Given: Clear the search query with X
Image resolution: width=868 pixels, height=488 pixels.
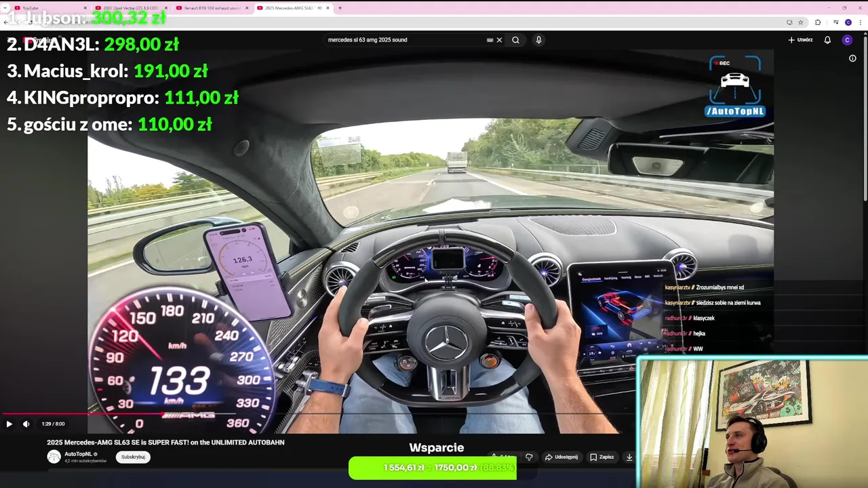Looking at the screenshot, I should click(500, 40).
